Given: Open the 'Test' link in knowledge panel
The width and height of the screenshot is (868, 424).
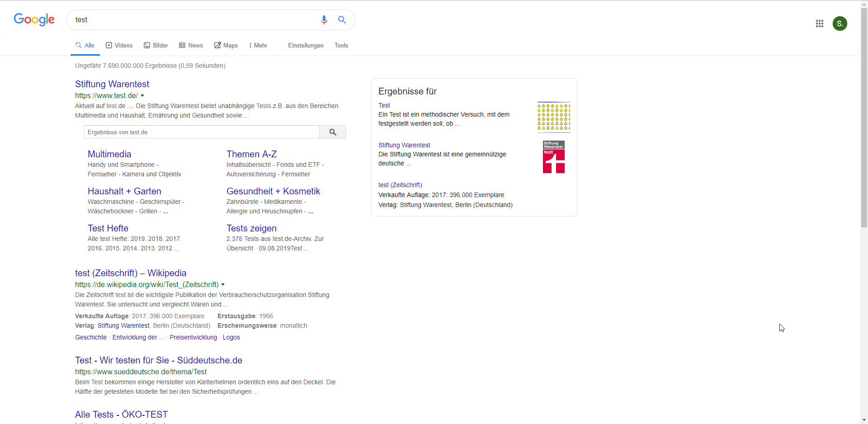Looking at the screenshot, I should (x=384, y=105).
